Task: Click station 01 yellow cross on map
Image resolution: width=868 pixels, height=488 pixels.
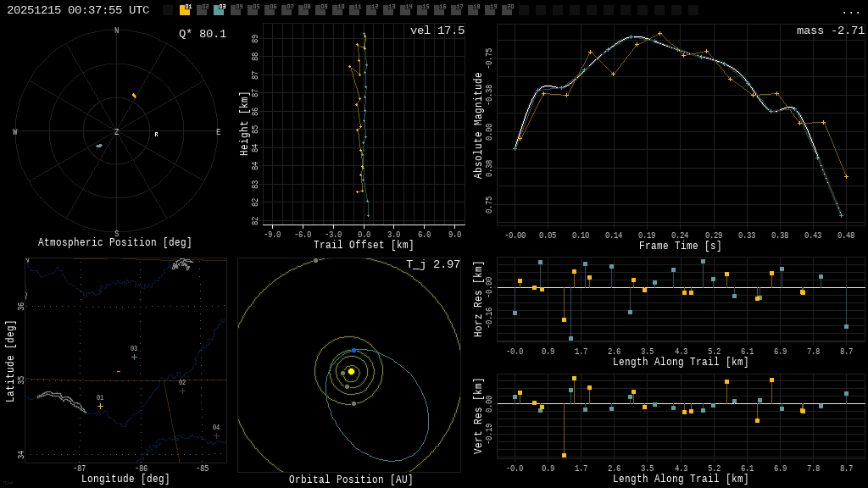Action: pyautogui.click(x=100, y=407)
